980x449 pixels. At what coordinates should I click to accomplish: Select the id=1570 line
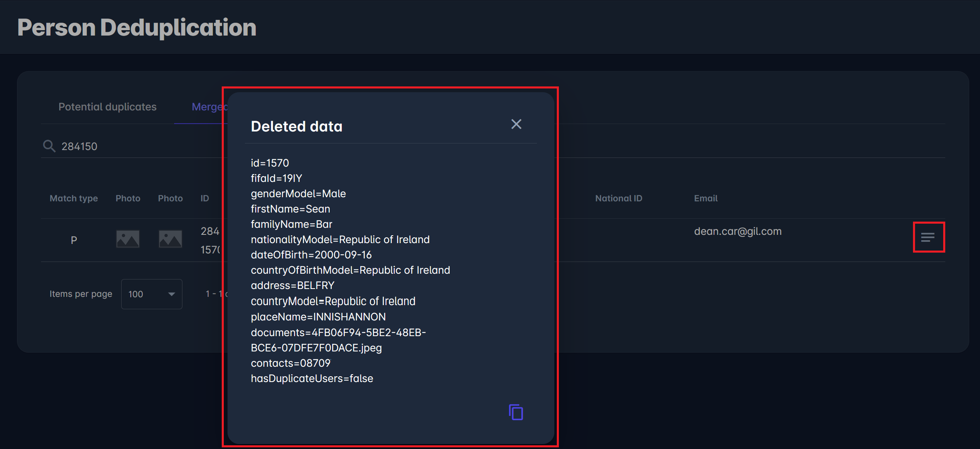click(270, 163)
